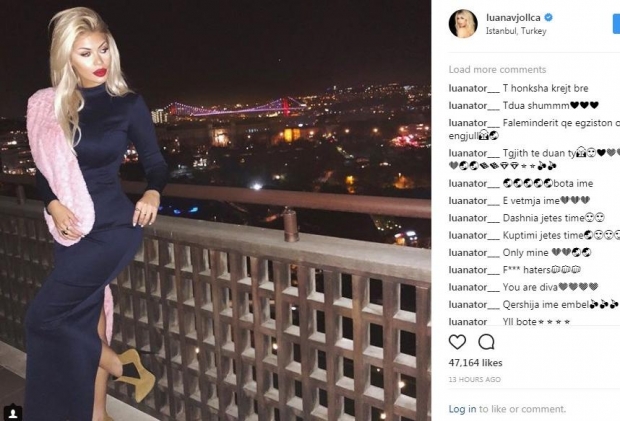Click the speech bubble comment icon

[486, 342]
